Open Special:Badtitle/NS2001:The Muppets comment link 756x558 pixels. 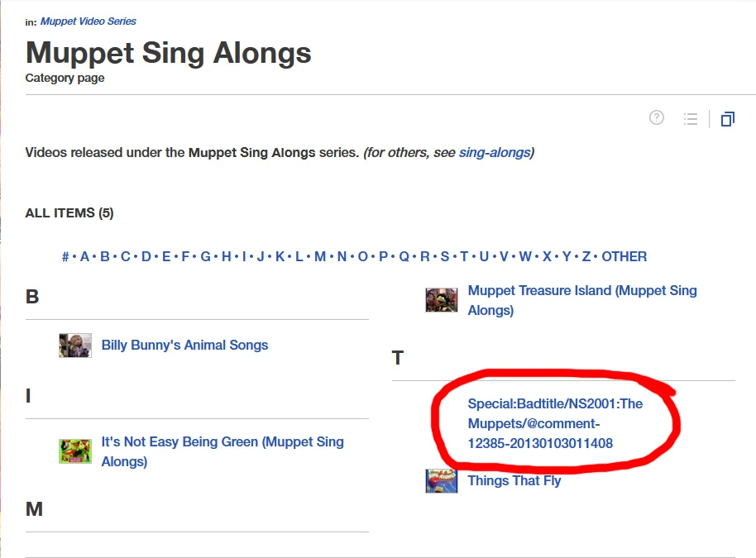click(554, 423)
